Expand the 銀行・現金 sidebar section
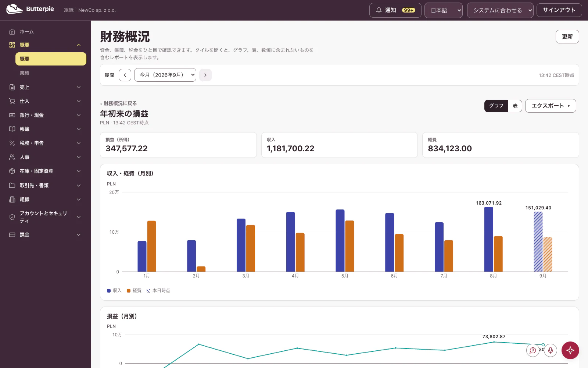This screenshot has height=368, width=588. coord(46,115)
